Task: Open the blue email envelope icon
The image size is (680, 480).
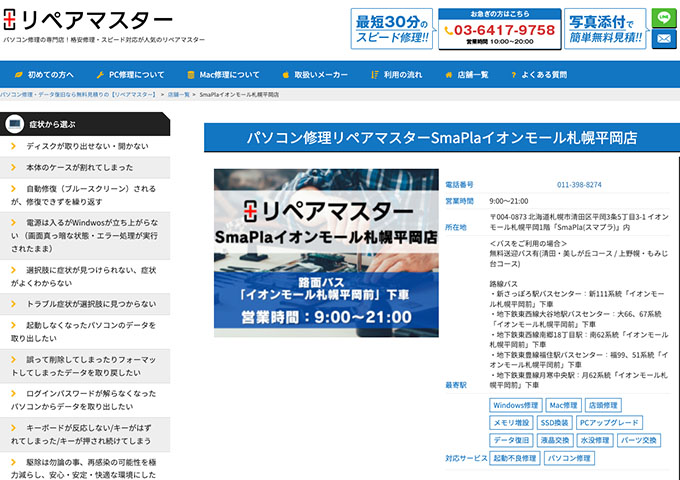Action: point(664,39)
